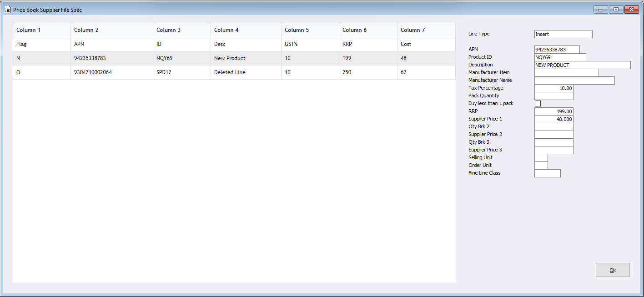Click into the Manufacturer Item field
This screenshot has height=297, width=644.
[x=567, y=73]
